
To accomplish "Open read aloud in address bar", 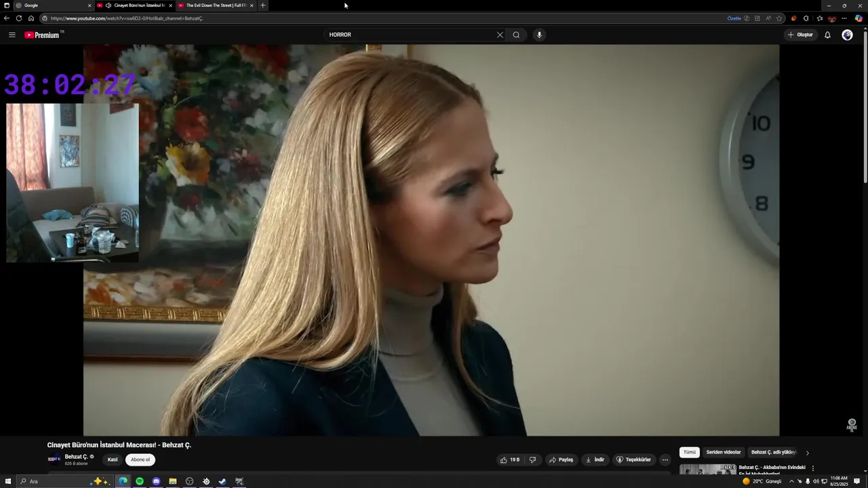I will [x=768, y=18].
